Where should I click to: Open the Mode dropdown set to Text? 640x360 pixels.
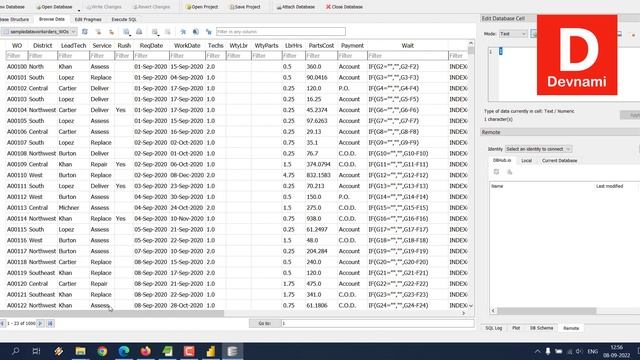pos(513,34)
